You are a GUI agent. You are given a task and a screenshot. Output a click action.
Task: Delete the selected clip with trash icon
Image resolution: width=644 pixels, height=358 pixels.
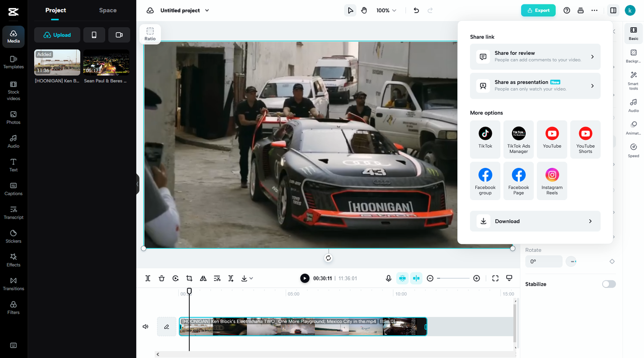point(162,278)
